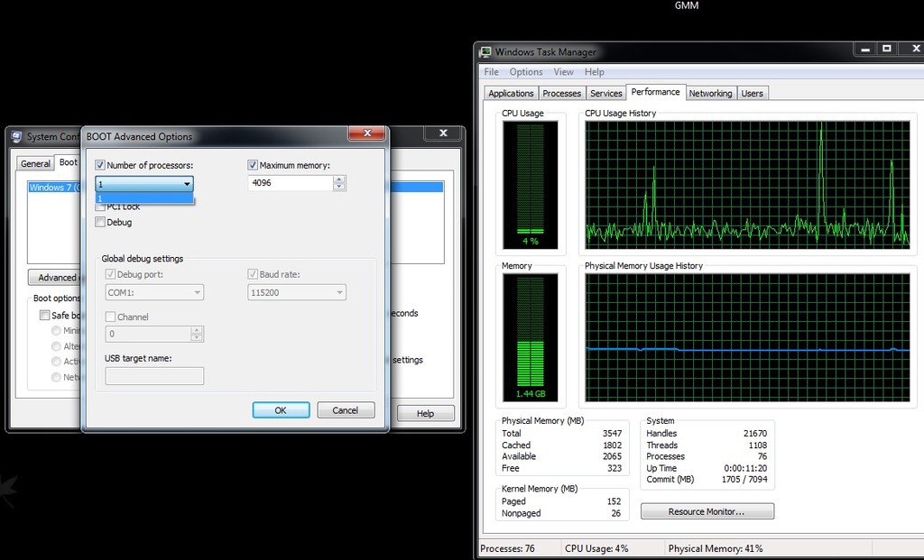The width and height of the screenshot is (924, 560).
Task: Uncheck the Number of processors checkbox
Action: 100,166
